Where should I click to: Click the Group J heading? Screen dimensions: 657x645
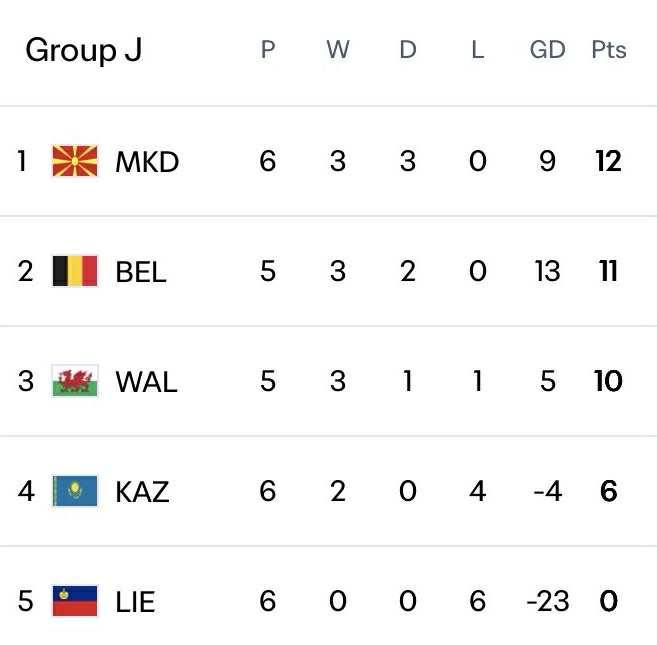(83, 50)
